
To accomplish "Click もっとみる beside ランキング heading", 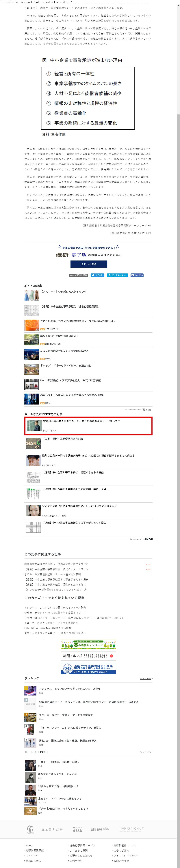I will coord(146,679).
